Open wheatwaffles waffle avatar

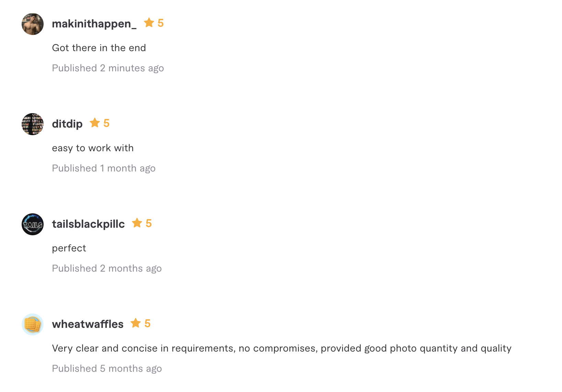click(x=33, y=324)
